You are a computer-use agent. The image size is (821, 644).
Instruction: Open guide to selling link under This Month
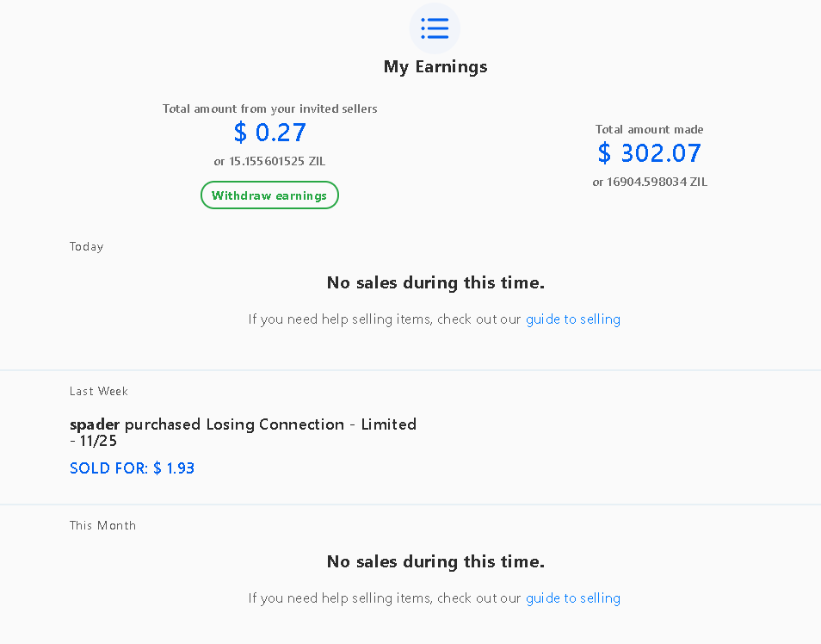[x=573, y=598]
